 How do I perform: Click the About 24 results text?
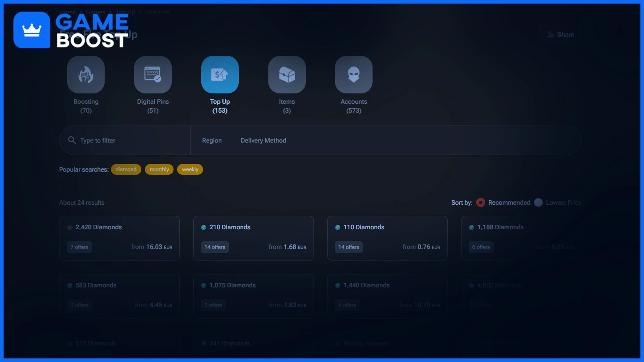point(82,202)
